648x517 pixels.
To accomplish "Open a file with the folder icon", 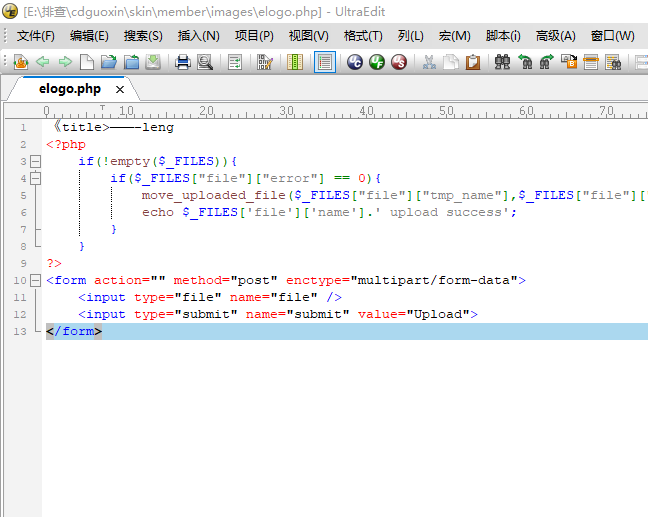I will (x=108, y=62).
